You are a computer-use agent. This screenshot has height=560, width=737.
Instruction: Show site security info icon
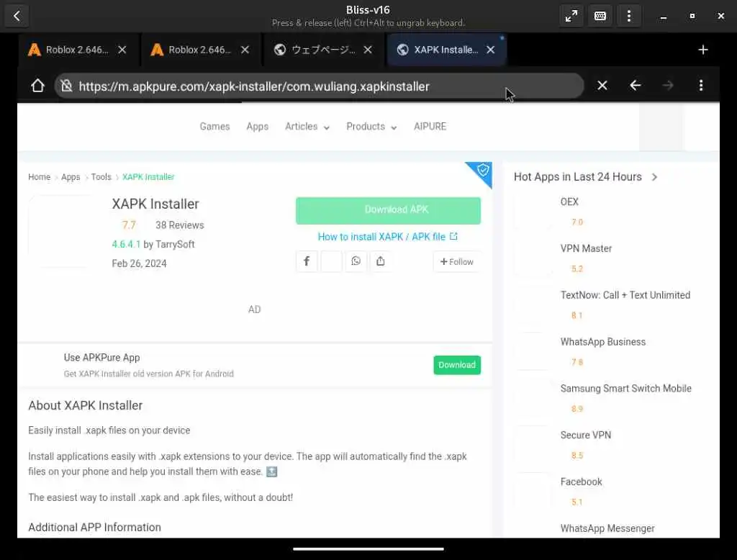pyautogui.click(x=67, y=86)
